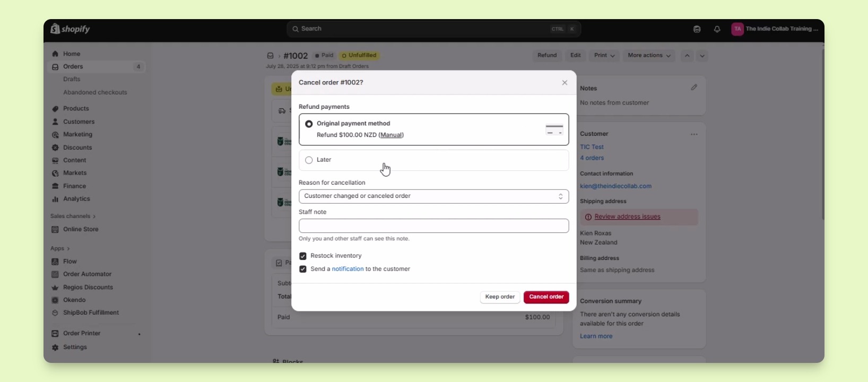Click the Markets globe icon in the sidebar

pyautogui.click(x=55, y=173)
